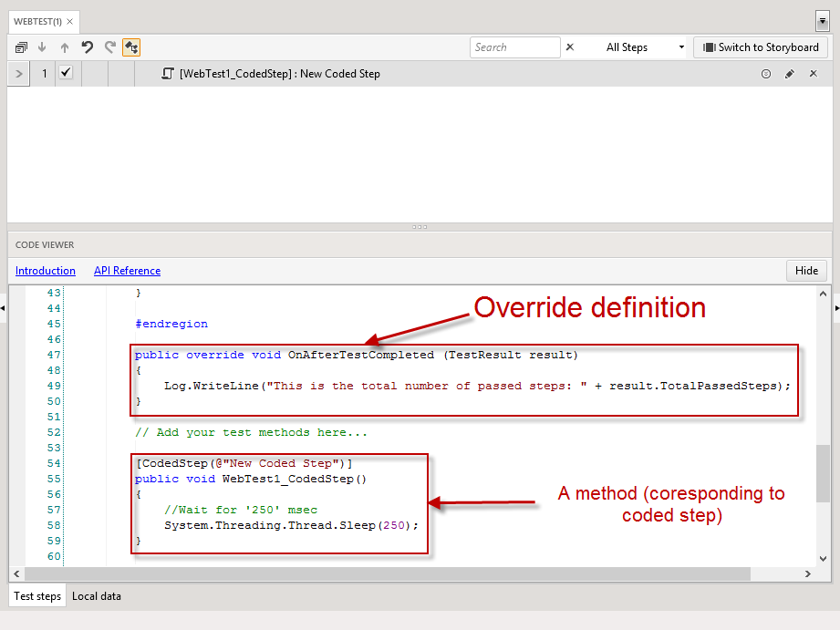Switch to the Local data tab
The image size is (840, 630).
click(97, 595)
